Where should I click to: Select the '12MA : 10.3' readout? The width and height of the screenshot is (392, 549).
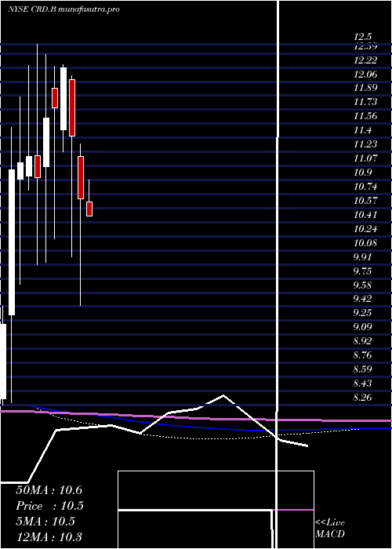pyautogui.click(x=49, y=537)
